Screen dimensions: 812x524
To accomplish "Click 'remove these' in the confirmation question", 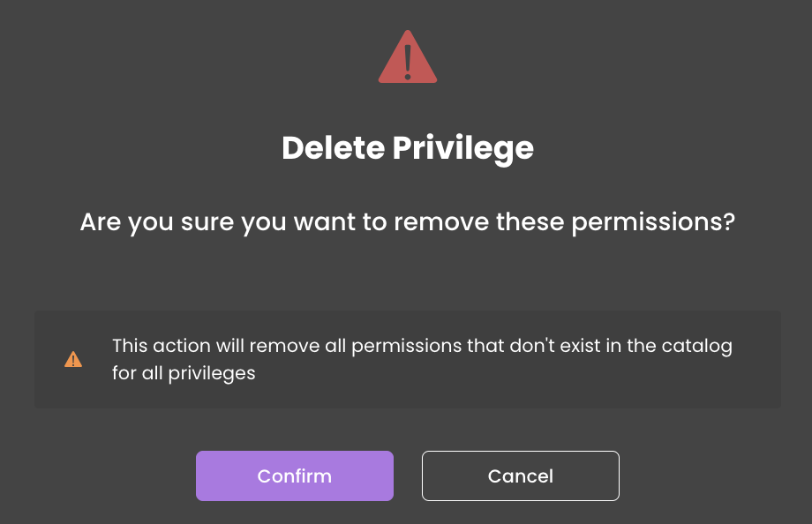I will (479, 222).
